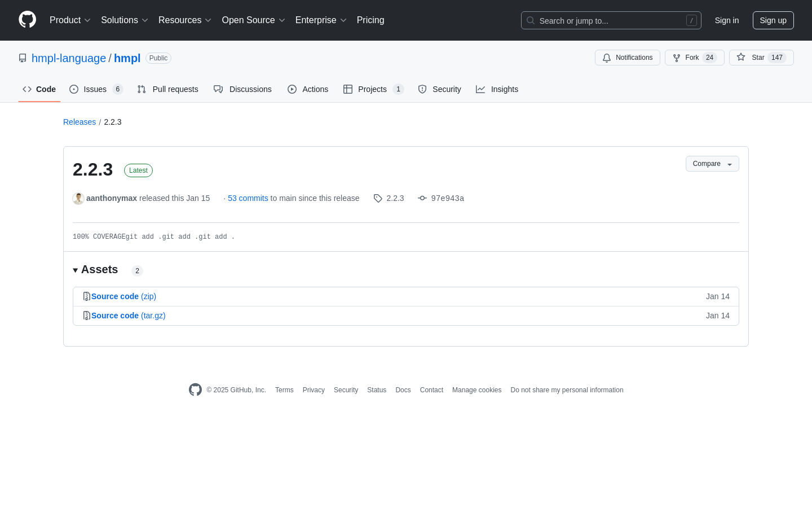Screen dimensions: 812x508
Task: Open the hmpl repository link
Action: [127, 58]
